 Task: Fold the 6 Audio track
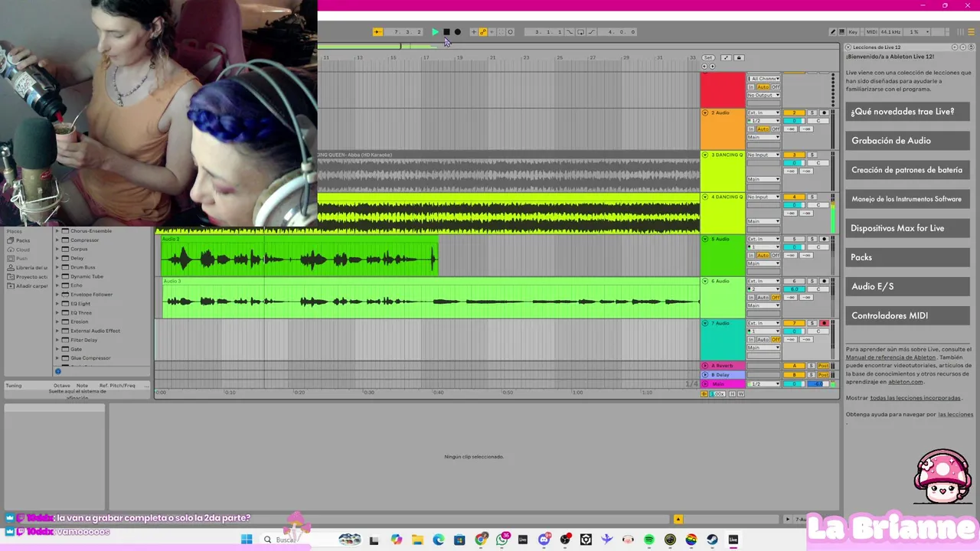pos(705,281)
